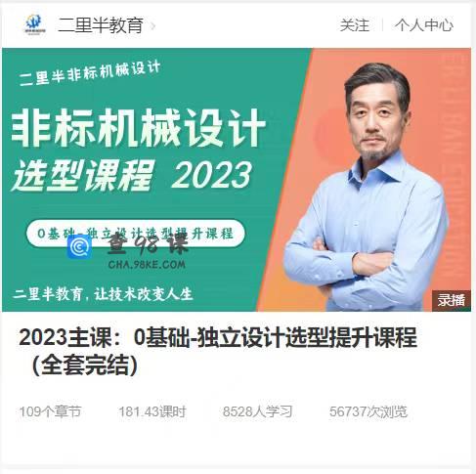The width and height of the screenshot is (476, 474).
Task: Click the 二里半教育 logo avatar
Action: click(x=35, y=24)
